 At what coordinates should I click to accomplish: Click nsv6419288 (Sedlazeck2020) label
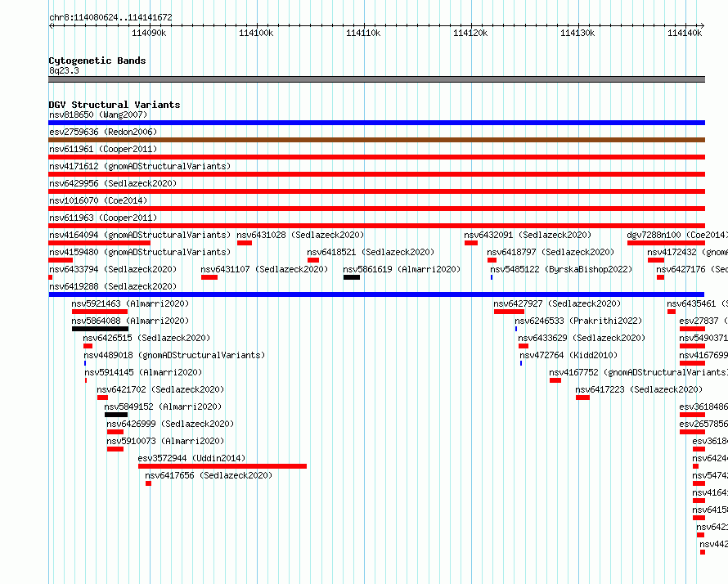[113, 286]
